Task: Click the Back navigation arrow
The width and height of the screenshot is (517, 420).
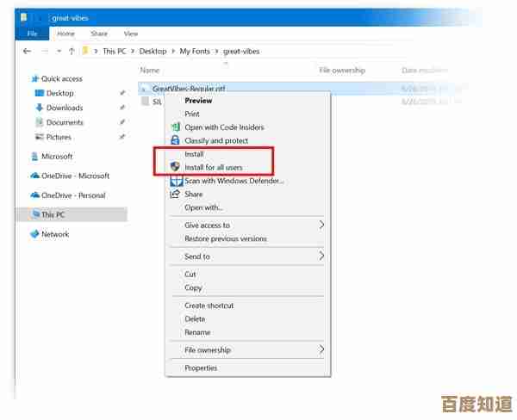Action: tap(28, 52)
